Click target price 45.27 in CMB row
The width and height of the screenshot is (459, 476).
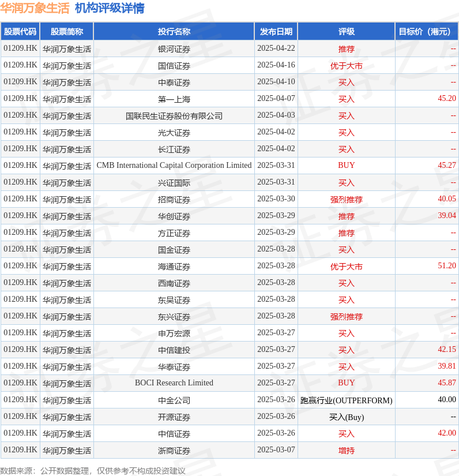tap(446, 165)
